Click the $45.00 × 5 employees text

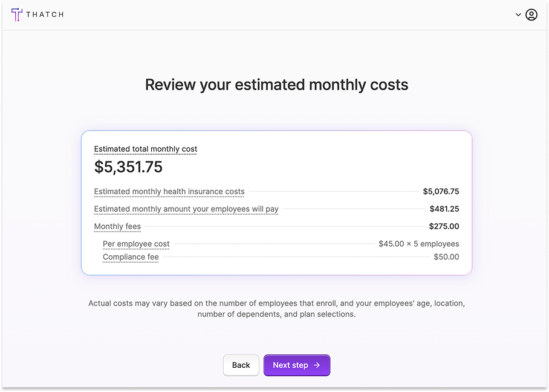[x=419, y=244]
